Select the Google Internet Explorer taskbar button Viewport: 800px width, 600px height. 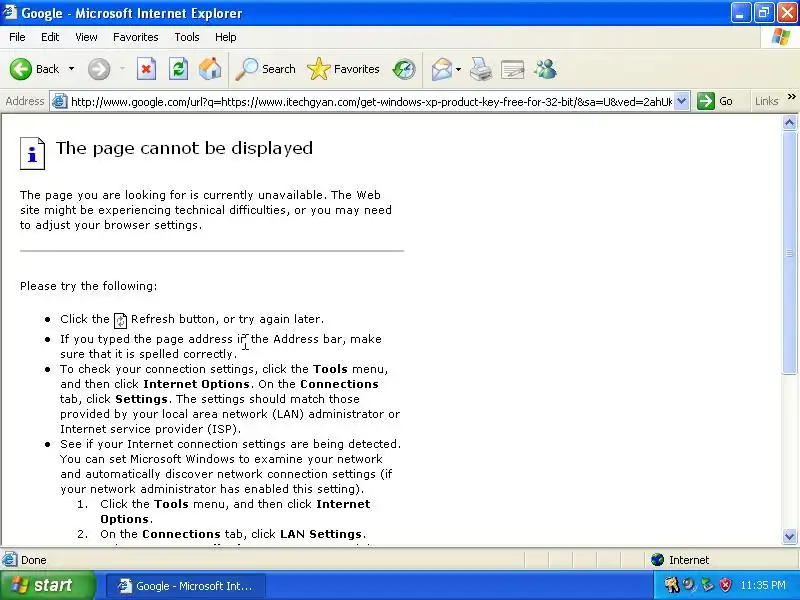186,586
